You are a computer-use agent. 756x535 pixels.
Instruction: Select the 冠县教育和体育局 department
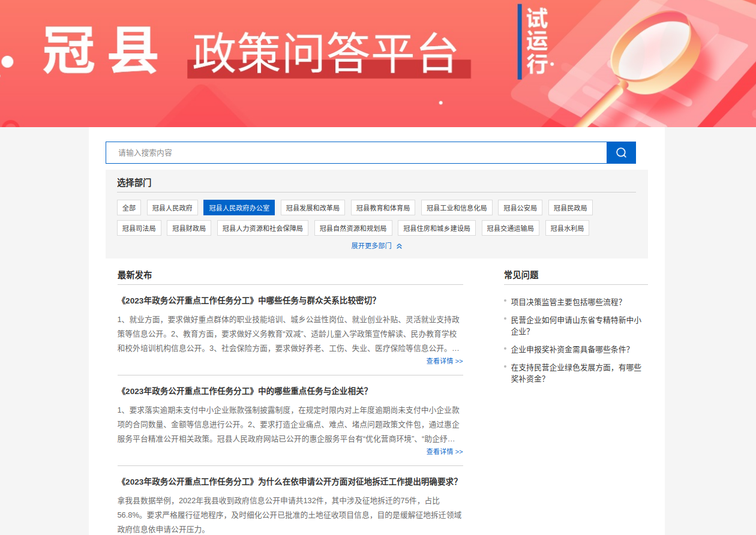383,208
